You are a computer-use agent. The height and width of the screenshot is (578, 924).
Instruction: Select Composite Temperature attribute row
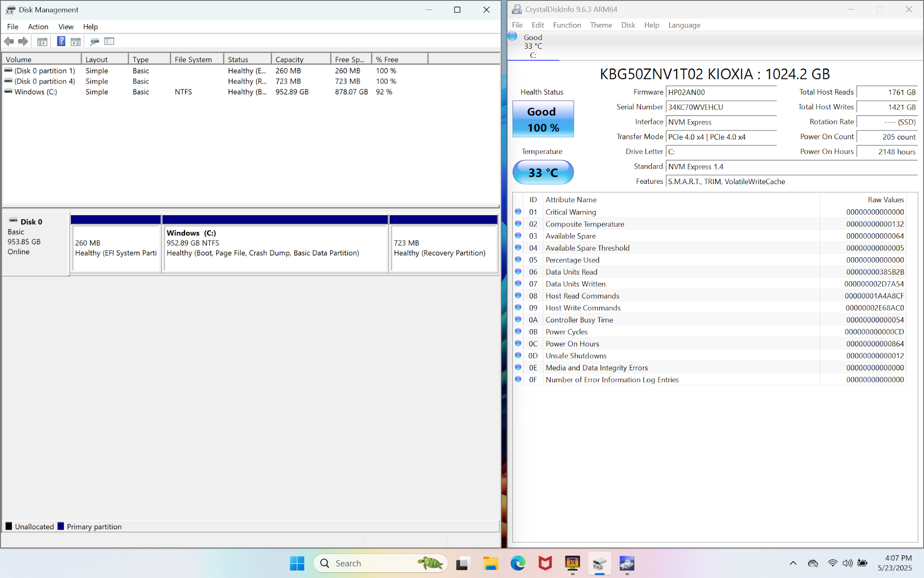pos(709,224)
